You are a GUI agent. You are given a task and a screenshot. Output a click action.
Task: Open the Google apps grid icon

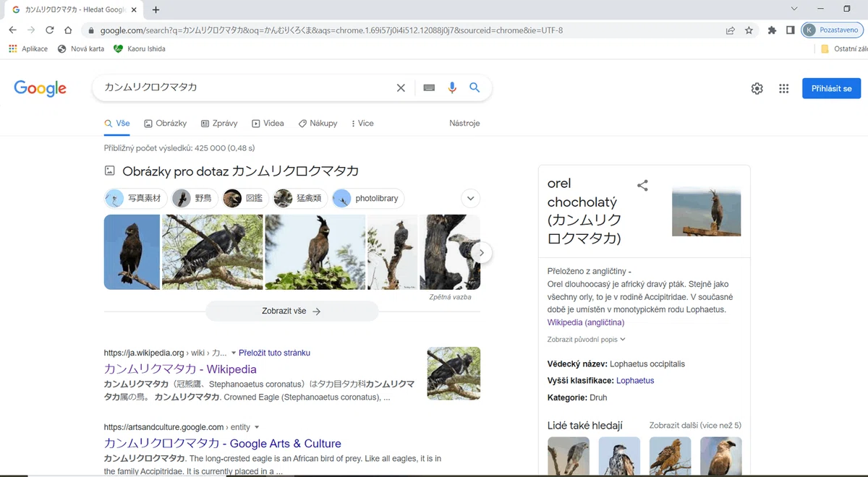pyautogui.click(x=783, y=88)
